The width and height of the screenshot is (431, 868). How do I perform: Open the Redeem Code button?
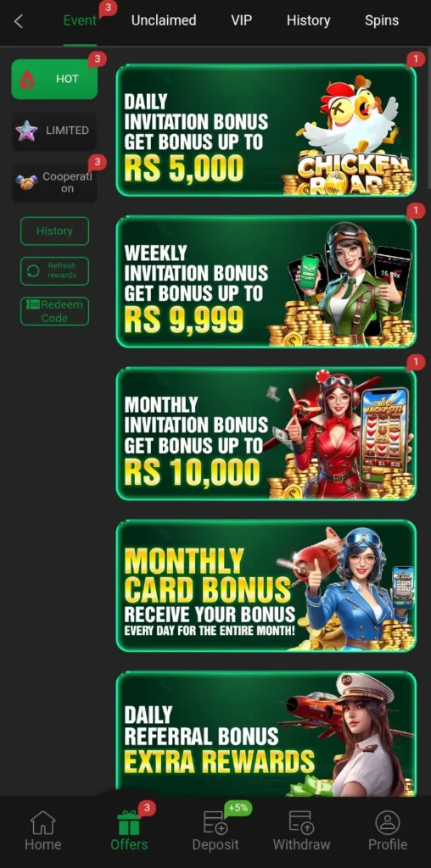(x=54, y=311)
